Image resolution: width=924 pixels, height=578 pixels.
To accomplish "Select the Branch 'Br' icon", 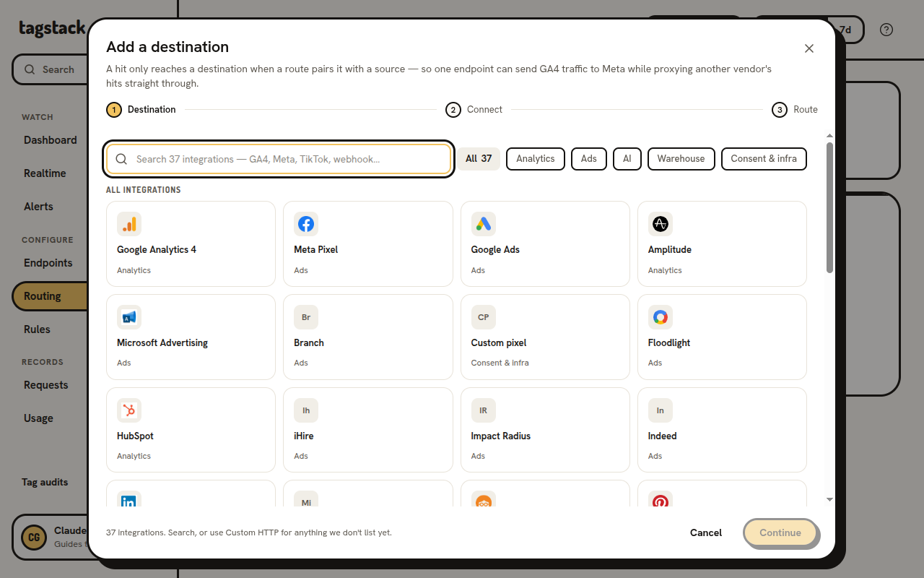I will coord(306,317).
